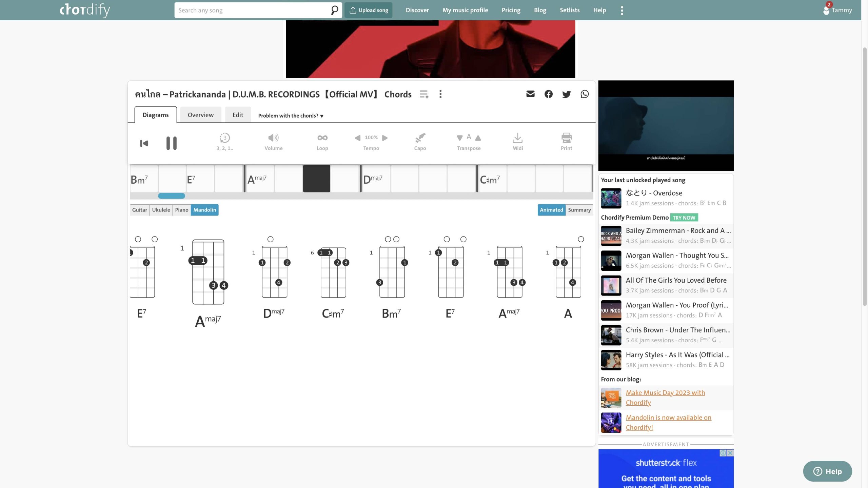Click the Upload song button
The height and width of the screenshot is (488, 868).
[369, 10]
